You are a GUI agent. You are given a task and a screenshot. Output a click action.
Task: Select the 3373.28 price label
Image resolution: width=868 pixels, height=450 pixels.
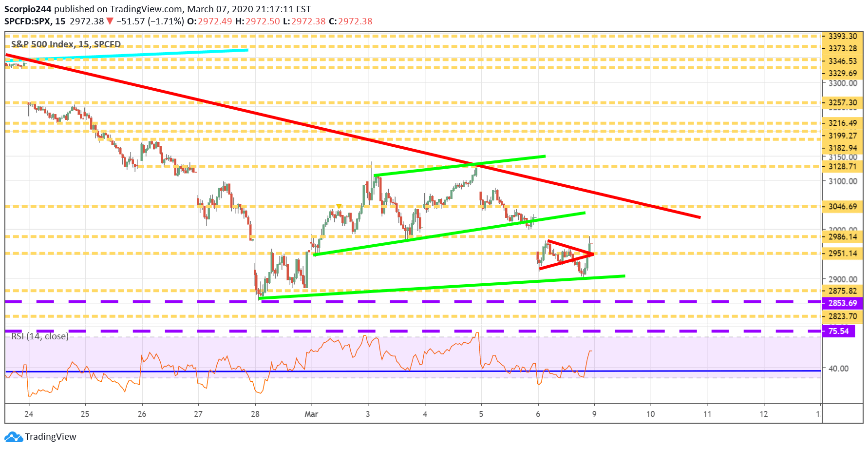(843, 48)
